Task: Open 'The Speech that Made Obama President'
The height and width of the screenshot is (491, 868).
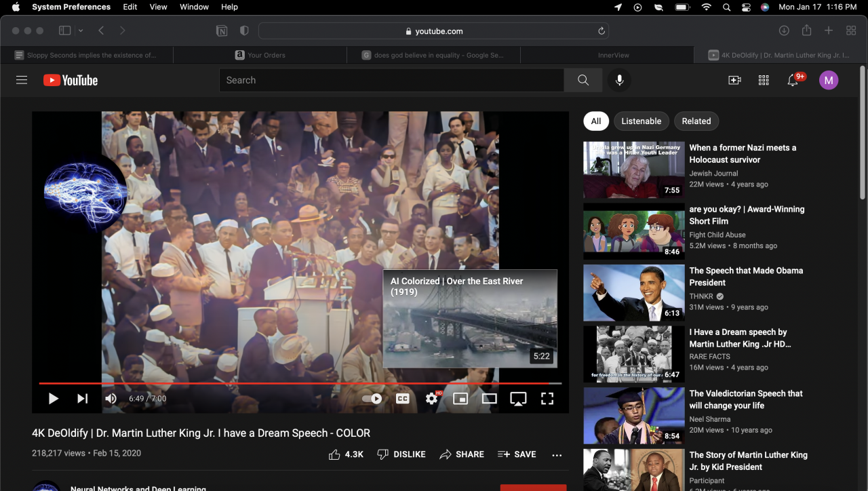Action: [746, 277]
